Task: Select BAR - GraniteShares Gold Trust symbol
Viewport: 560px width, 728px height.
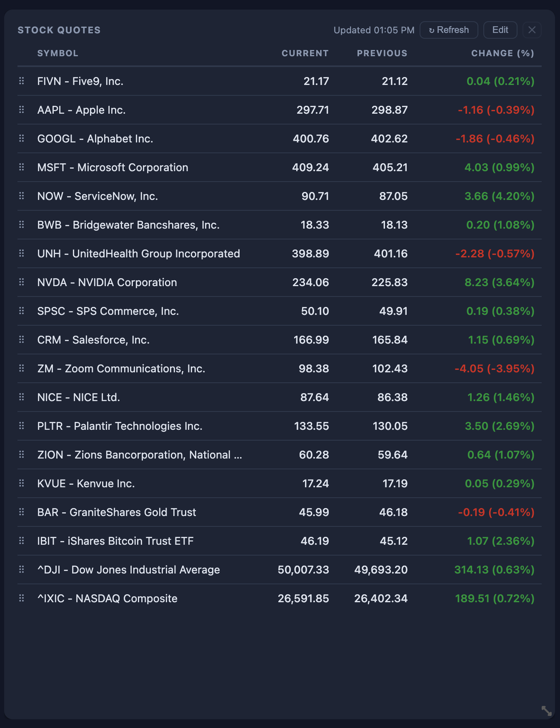Action: point(117,512)
